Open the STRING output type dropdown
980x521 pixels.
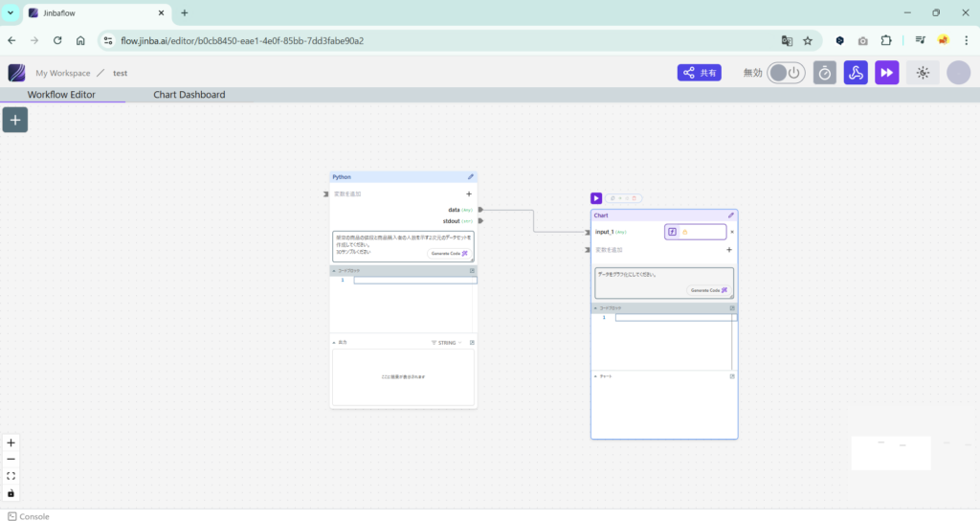(446, 342)
